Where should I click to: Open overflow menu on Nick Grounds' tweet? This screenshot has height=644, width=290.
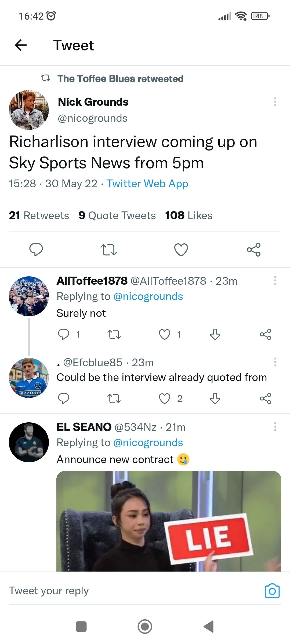click(x=275, y=102)
